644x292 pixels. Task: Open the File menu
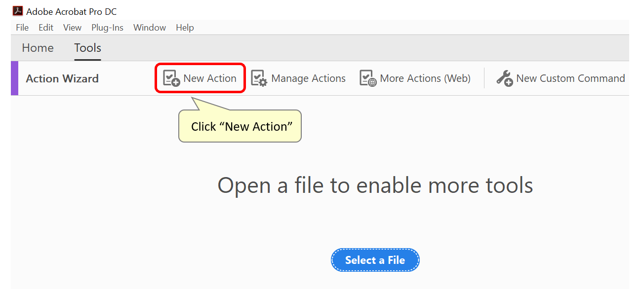click(22, 28)
